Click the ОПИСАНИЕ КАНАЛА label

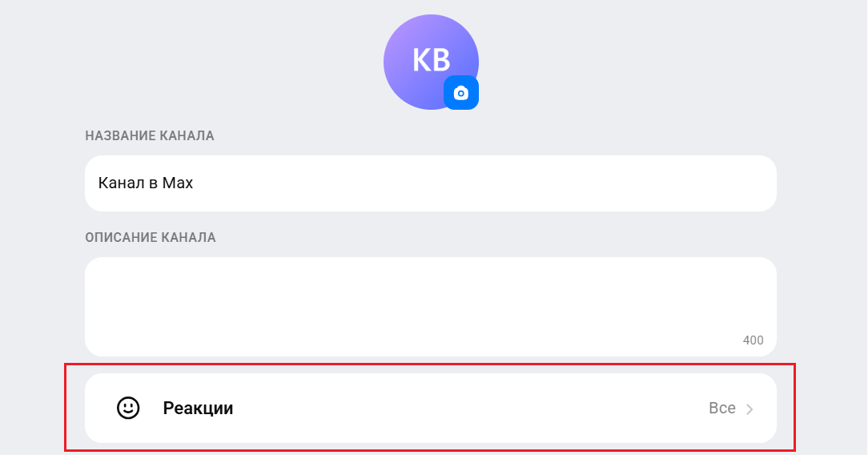tap(151, 238)
